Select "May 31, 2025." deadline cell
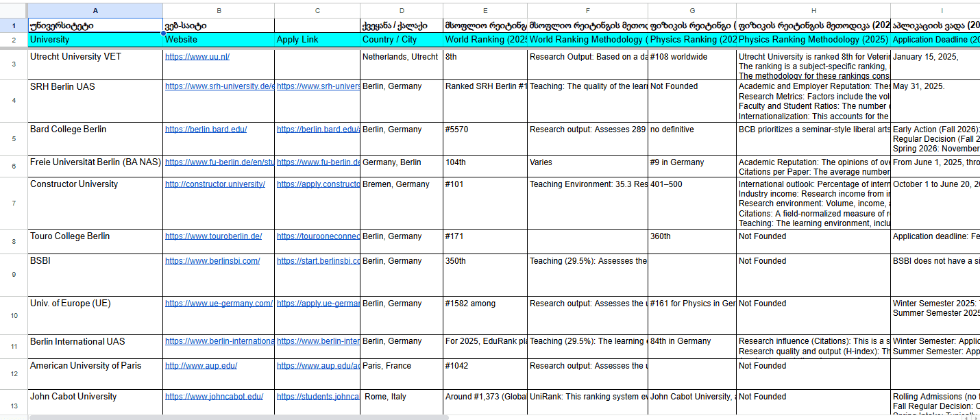Viewport: 980px width, 420px height. click(x=935, y=101)
